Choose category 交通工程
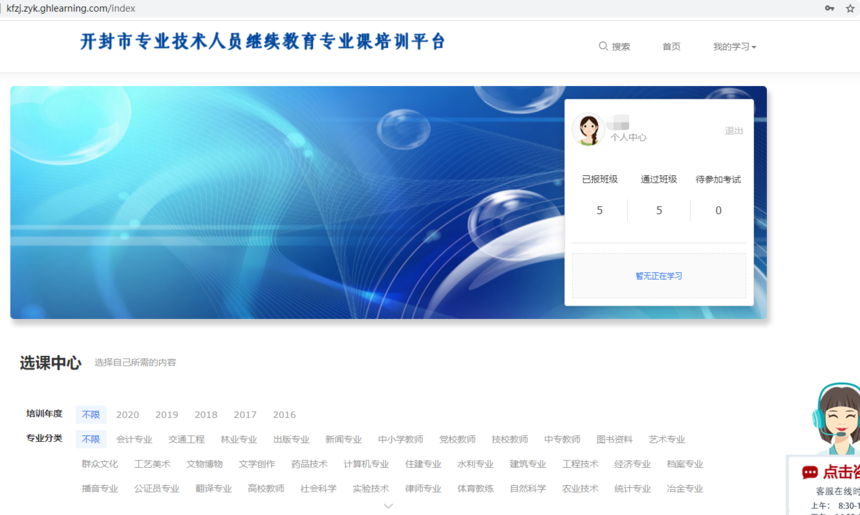Viewport: 860px width, 515px height. [186, 439]
